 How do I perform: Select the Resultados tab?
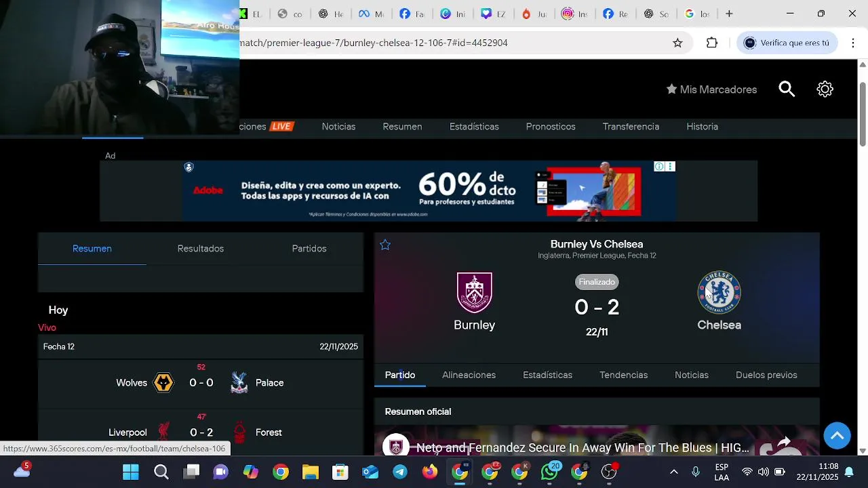pos(201,249)
